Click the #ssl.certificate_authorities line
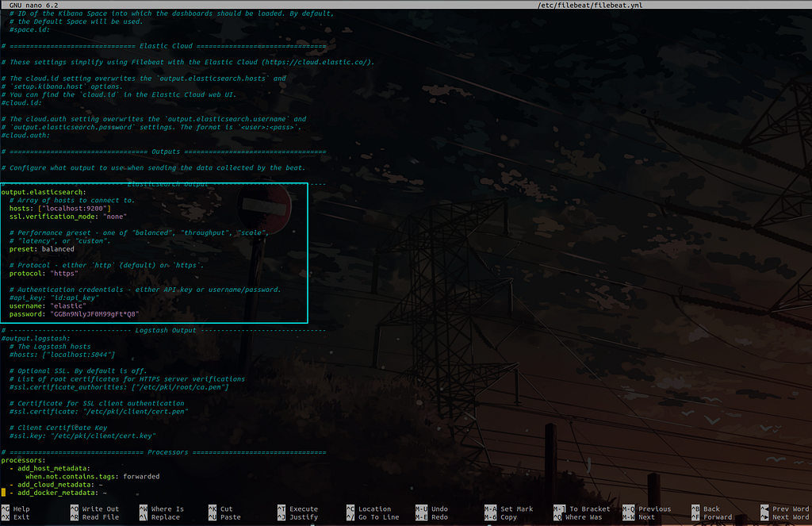Screen dimensions: 812x526 click(119, 387)
